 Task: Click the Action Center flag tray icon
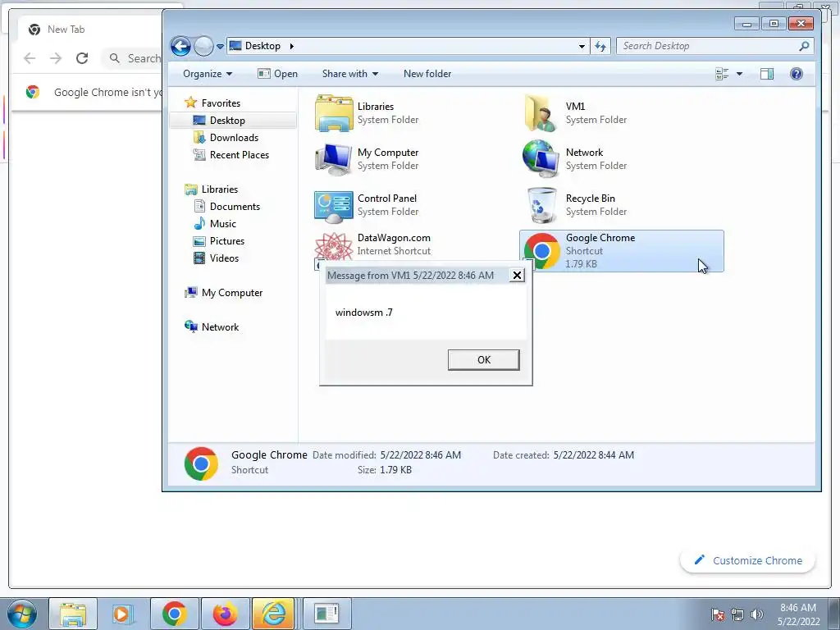[x=718, y=614]
